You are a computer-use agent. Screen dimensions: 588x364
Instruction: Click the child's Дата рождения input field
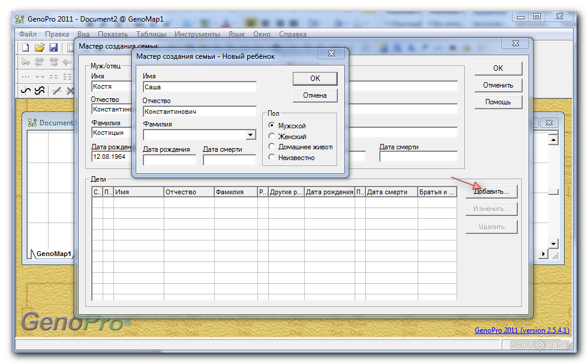click(x=169, y=160)
